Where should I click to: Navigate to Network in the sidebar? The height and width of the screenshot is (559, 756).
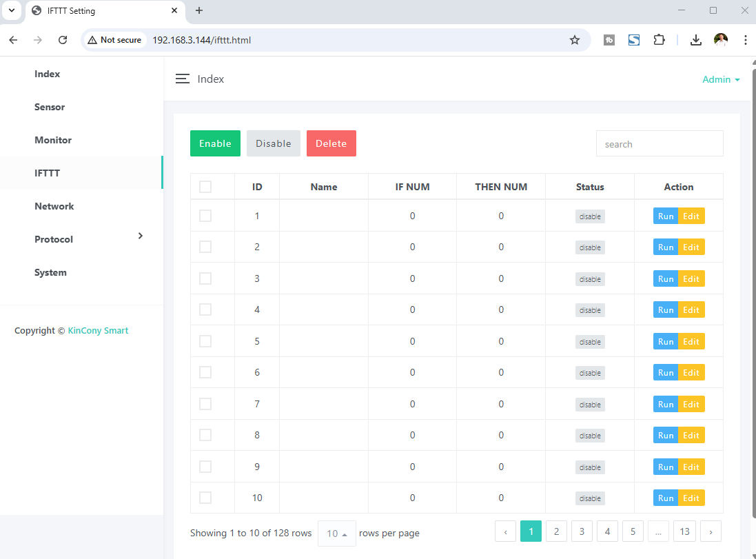click(54, 206)
